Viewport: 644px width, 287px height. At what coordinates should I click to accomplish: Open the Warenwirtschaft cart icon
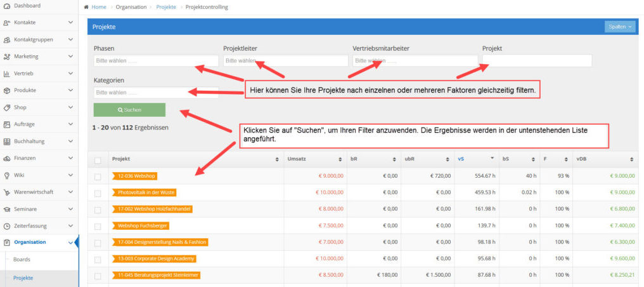[x=6, y=192]
